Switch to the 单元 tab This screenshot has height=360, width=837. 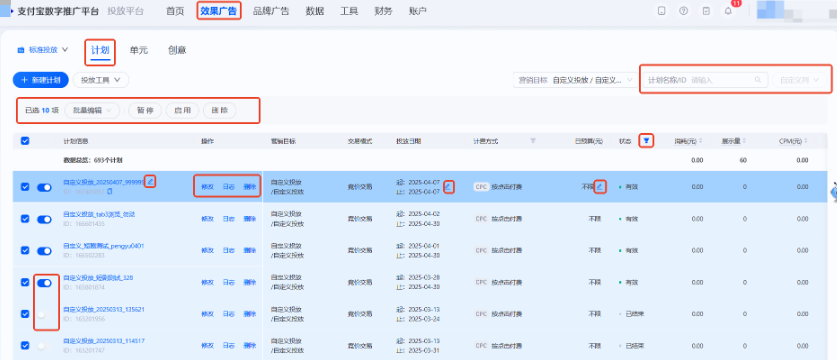pos(139,51)
